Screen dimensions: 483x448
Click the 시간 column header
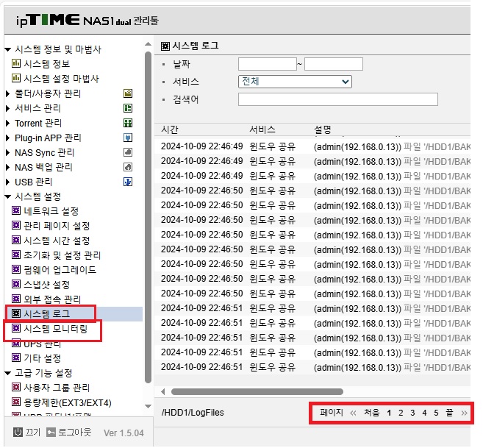coord(170,129)
